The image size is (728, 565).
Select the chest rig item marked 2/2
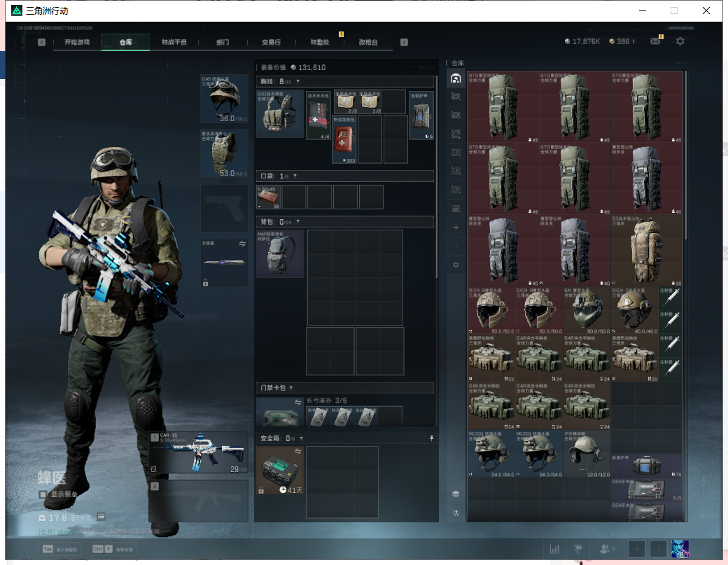(x=345, y=102)
